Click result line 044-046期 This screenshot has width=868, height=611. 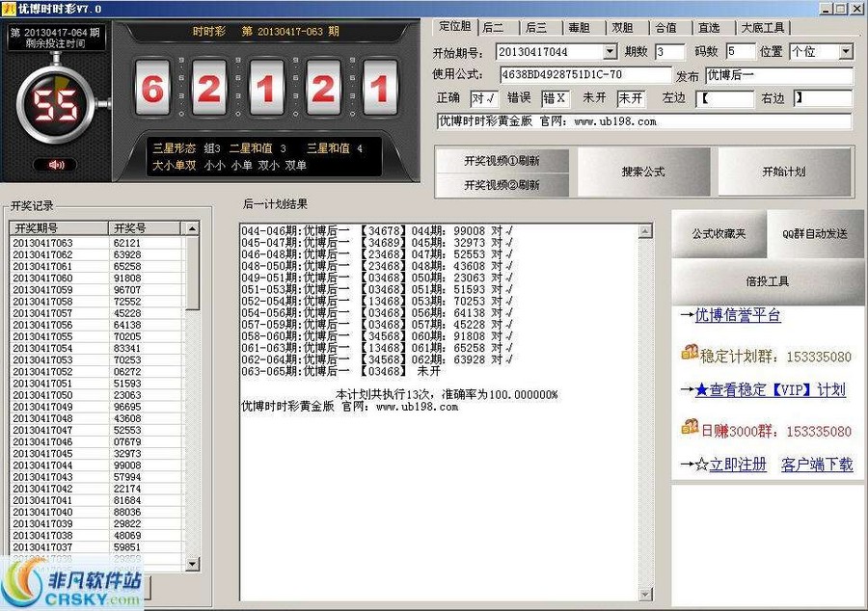[377, 231]
